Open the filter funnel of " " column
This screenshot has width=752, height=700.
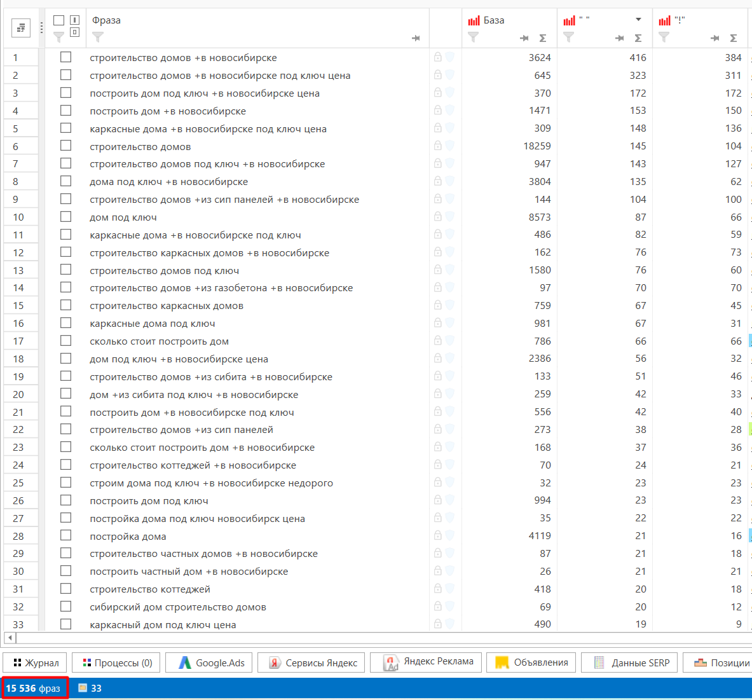pyautogui.click(x=569, y=38)
